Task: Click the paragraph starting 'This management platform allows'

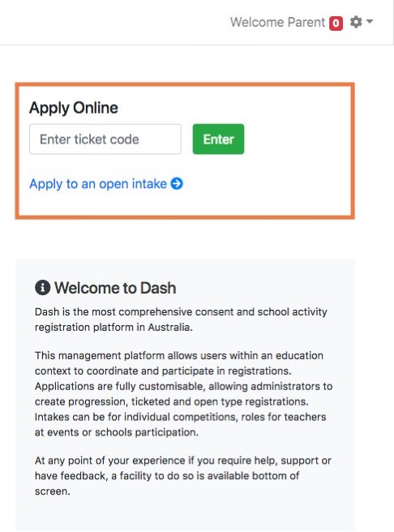Action: 183,393
